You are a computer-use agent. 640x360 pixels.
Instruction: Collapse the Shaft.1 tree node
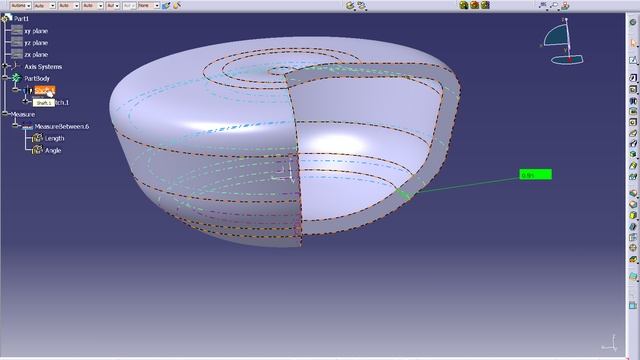pos(16,90)
